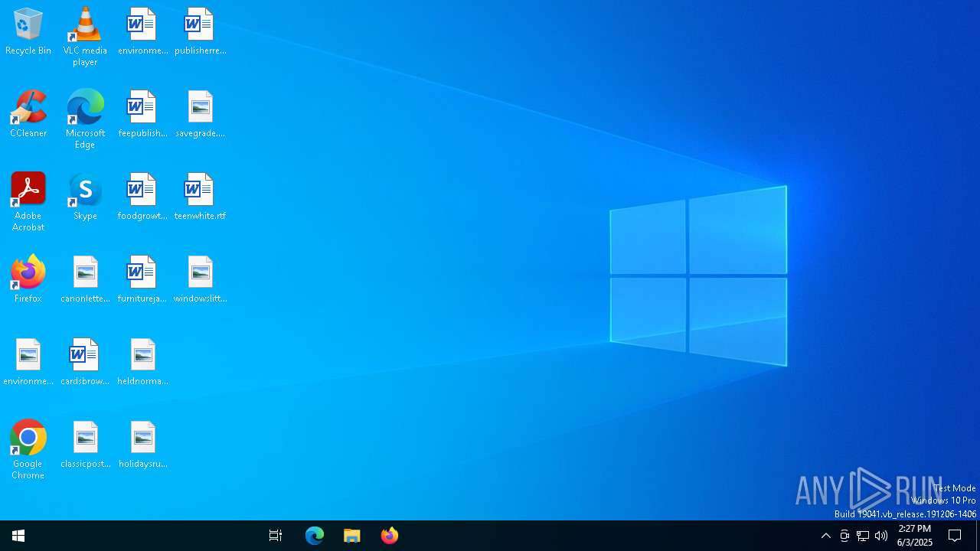The height and width of the screenshot is (551, 980).
Task: Open Task View in the taskbar
Action: tap(276, 536)
